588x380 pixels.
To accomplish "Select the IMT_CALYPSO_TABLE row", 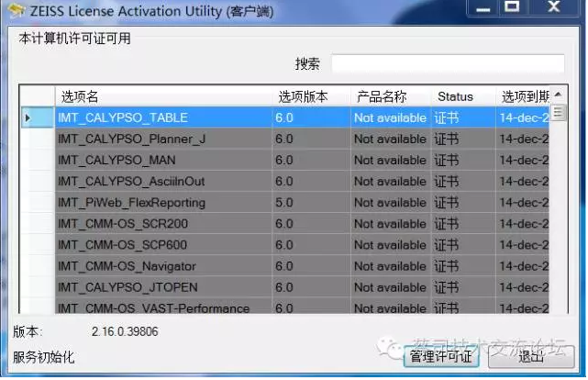I will pyautogui.click(x=285, y=117).
